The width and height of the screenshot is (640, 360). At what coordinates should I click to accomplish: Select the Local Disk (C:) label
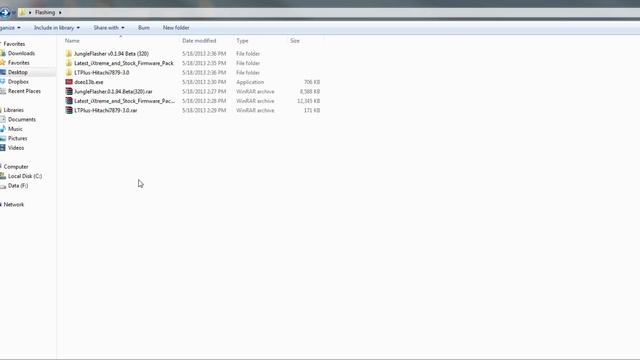(25, 176)
